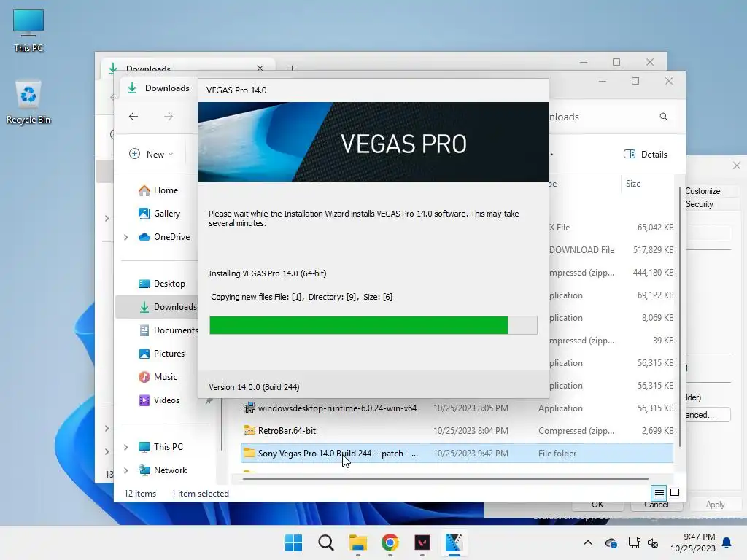The height and width of the screenshot is (560, 747).
Task: Click the horizontal scrollbar of file list
Action: [446, 478]
